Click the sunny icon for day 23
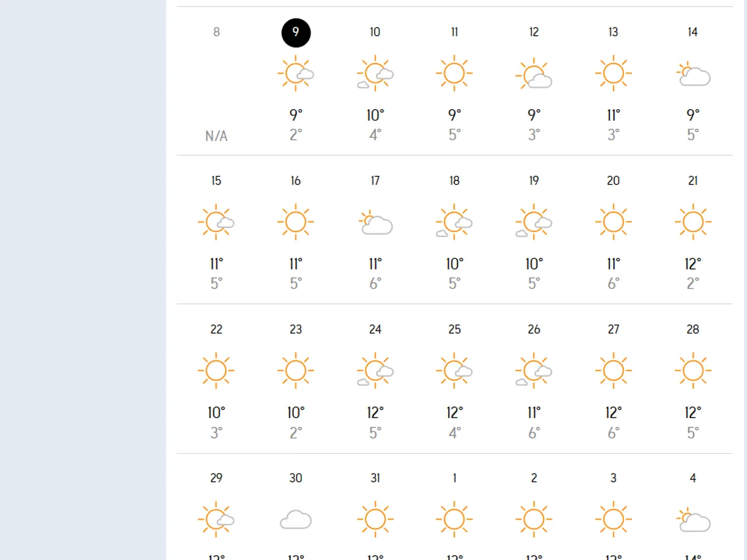The image size is (747, 560). click(296, 371)
